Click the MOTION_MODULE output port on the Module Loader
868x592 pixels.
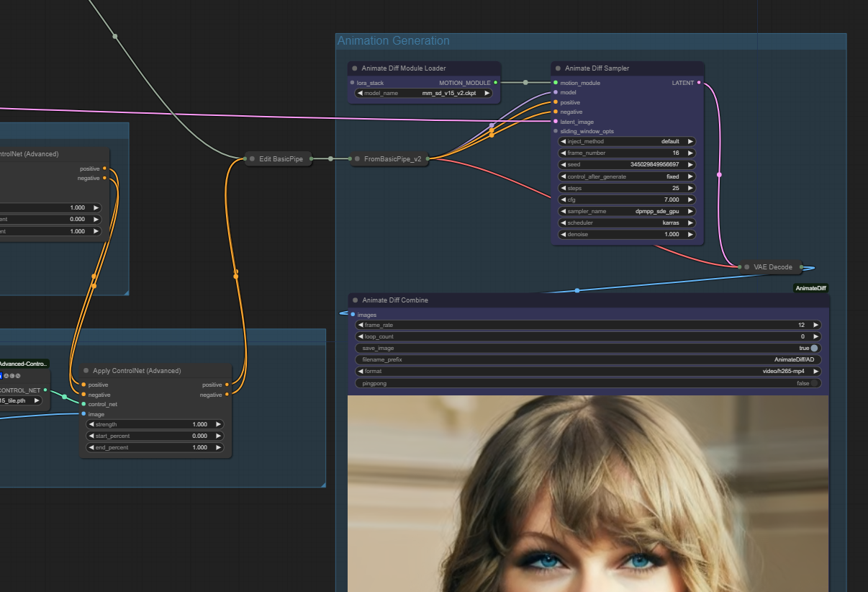click(x=496, y=83)
